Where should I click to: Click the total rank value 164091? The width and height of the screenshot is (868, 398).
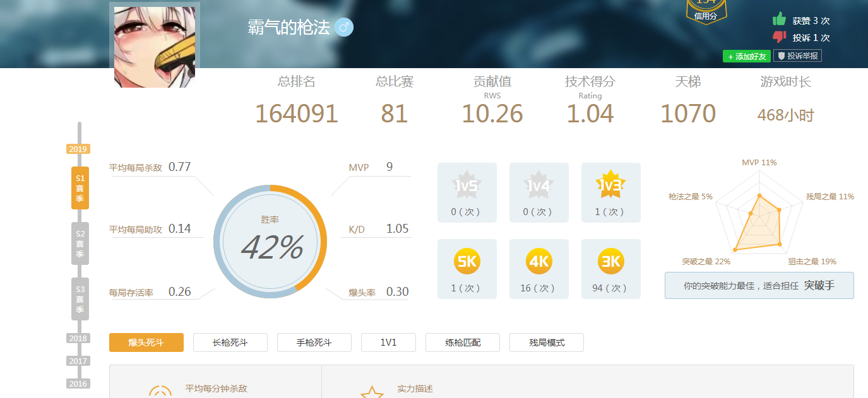(297, 114)
